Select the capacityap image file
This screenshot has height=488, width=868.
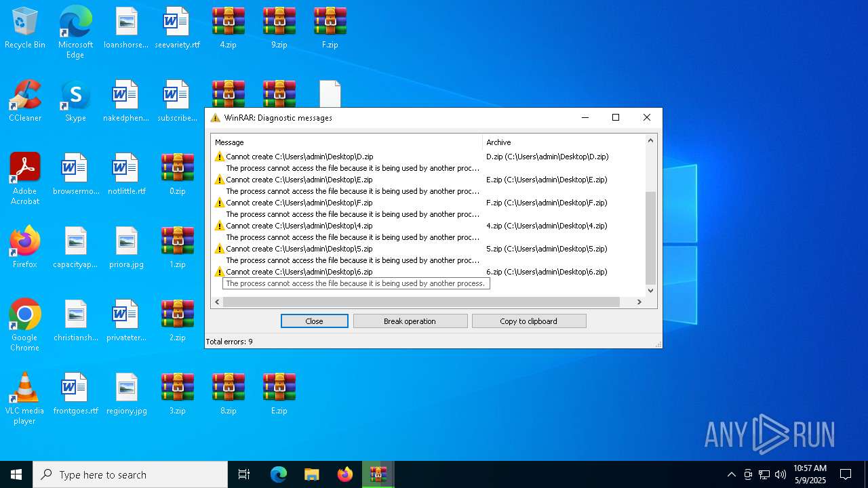[75, 248]
